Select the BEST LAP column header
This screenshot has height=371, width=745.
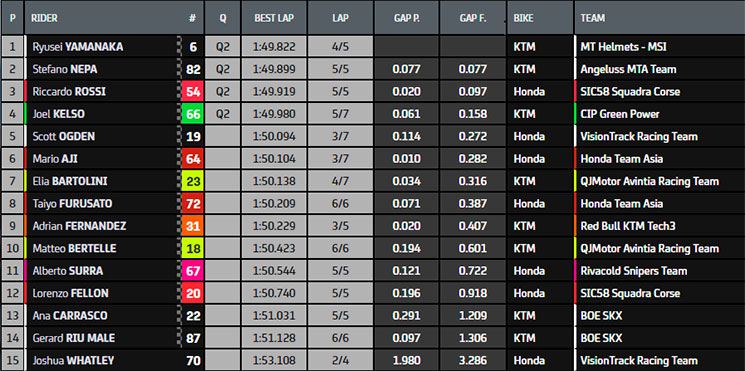tap(274, 18)
